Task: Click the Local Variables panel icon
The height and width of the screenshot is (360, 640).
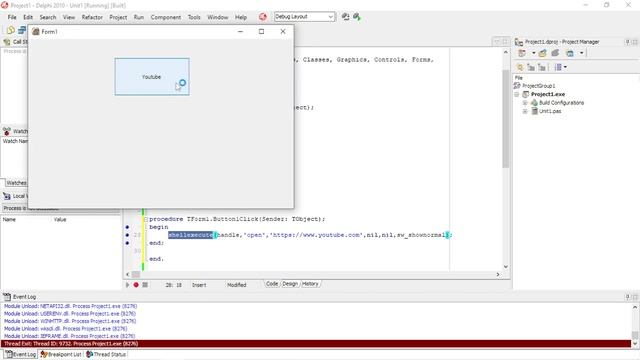Action: (x=7, y=196)
